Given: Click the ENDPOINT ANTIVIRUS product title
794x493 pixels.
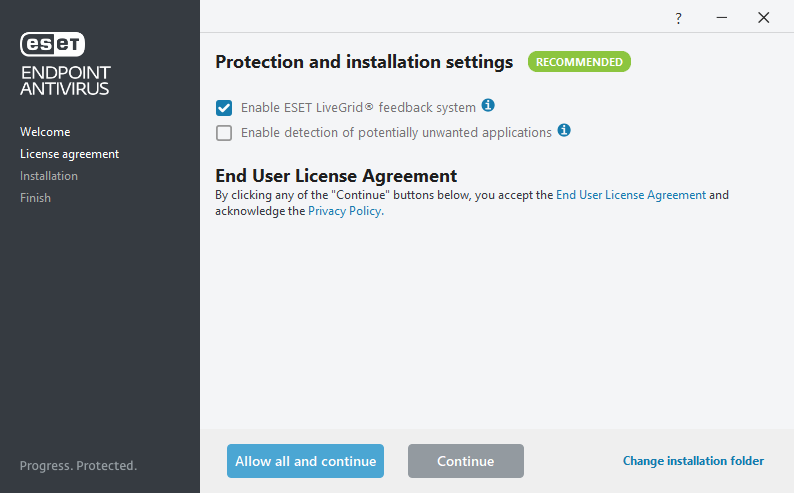Looking at the screenshot, I should point(65,80).
